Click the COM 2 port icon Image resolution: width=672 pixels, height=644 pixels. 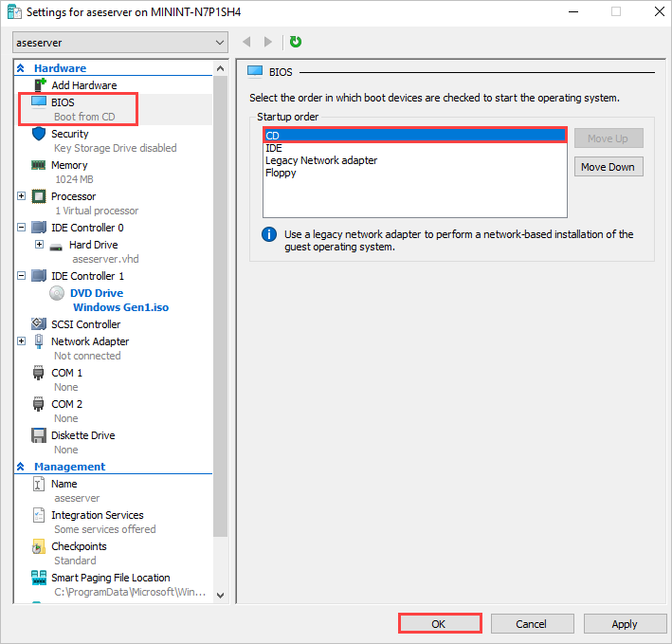pyautogui.click(x=38, y=404)
